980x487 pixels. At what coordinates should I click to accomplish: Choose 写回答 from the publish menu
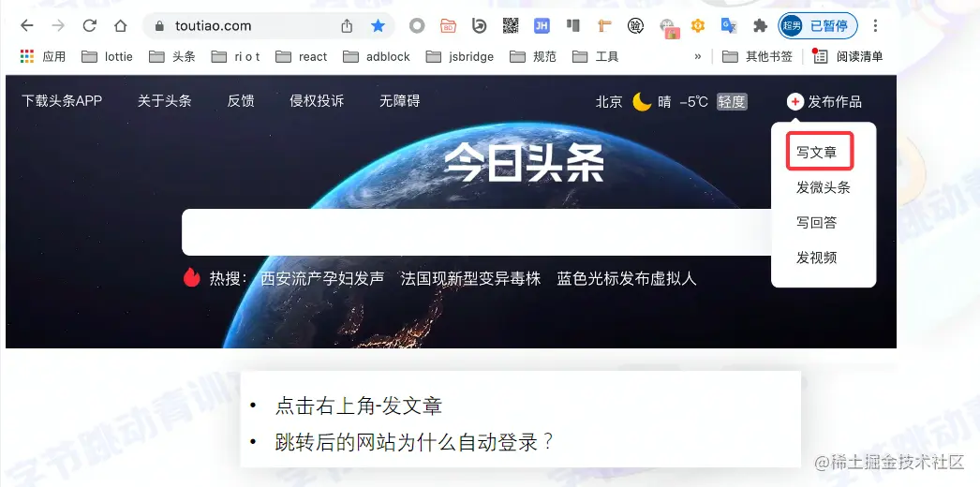[x=816, y=222]
